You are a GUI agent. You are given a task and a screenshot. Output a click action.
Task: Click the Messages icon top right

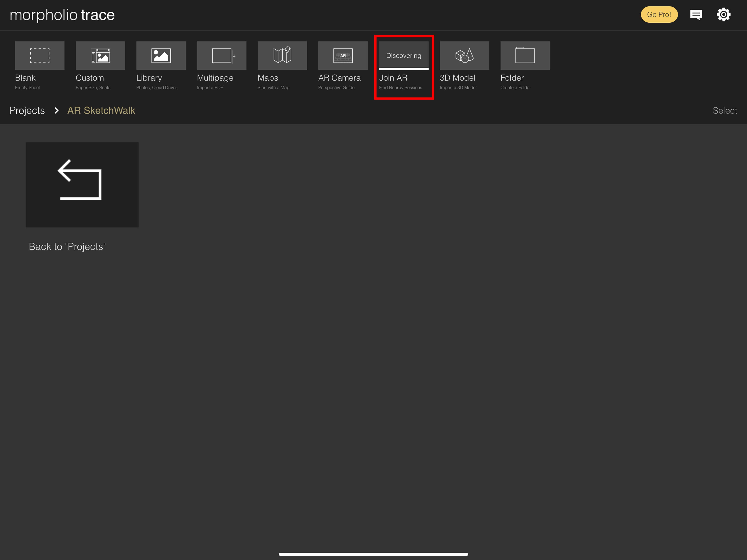696,15
